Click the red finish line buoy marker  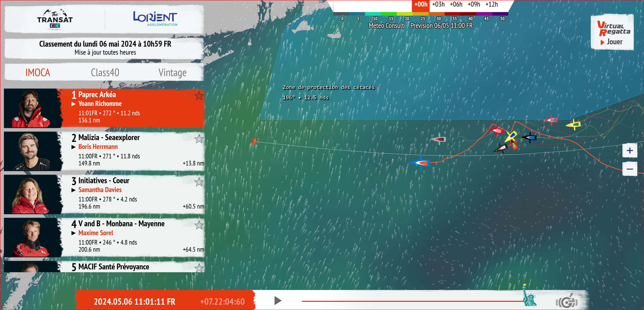pyautogui.click(x=254, y=142)
